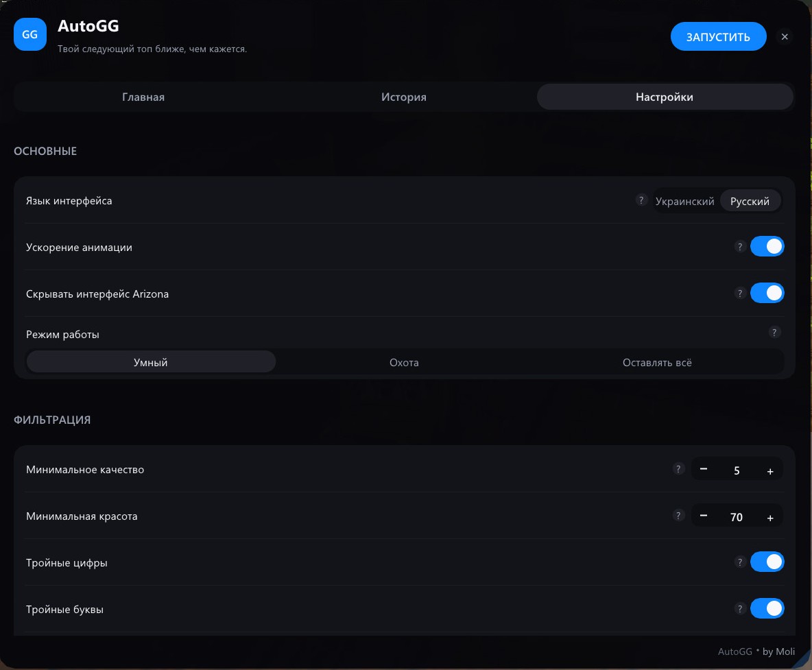
Task: Show help for Тройные цифры
Action: pyautogui.click(x=739, y=562)
